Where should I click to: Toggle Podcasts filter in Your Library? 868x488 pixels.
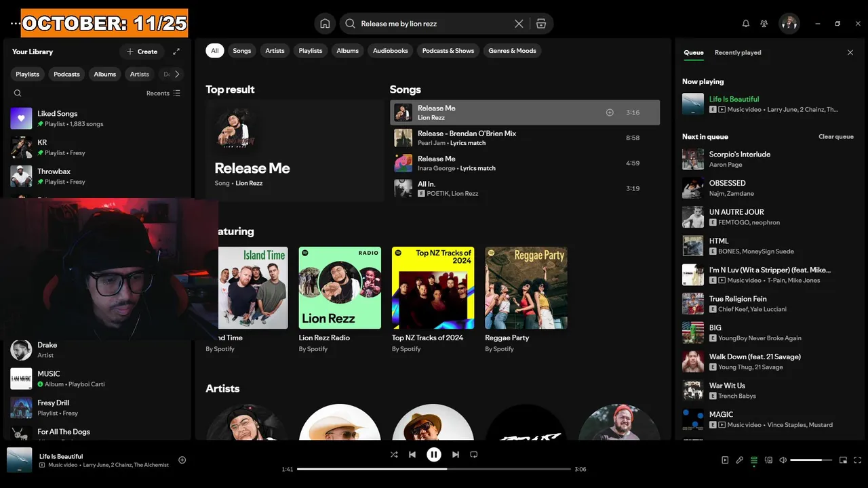click(x=66, y=74)
